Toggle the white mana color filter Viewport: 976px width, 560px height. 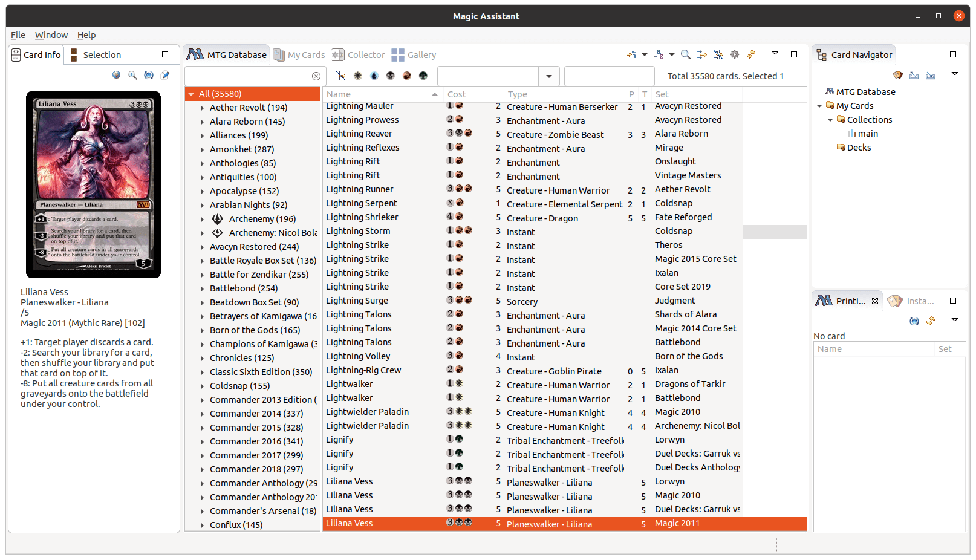(358, 76)
